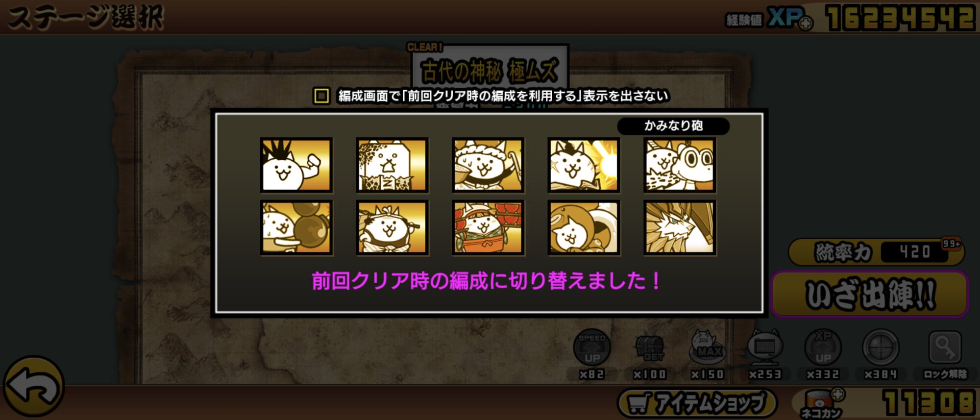Viewport: 980px width, 420px height.
Task: Open the アイテムショップ button
Action: point(697,403)
